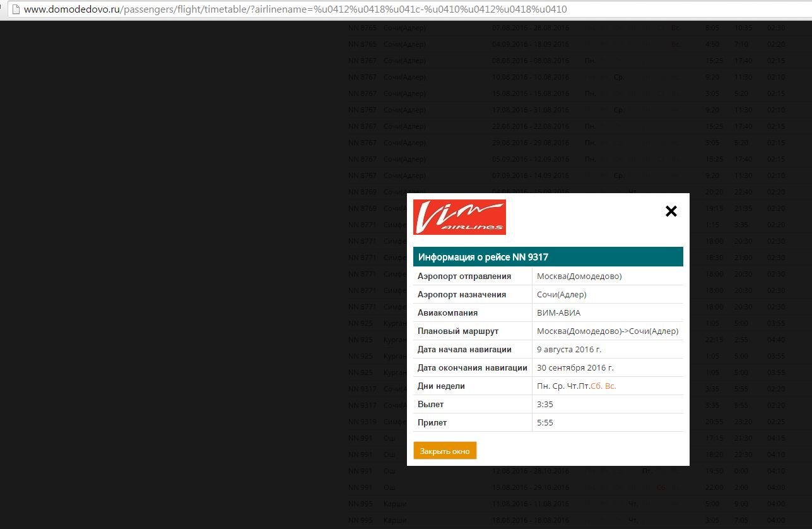Click background row dated 15.08.2016 - 15.08.2016

click(x=567, y=93)
